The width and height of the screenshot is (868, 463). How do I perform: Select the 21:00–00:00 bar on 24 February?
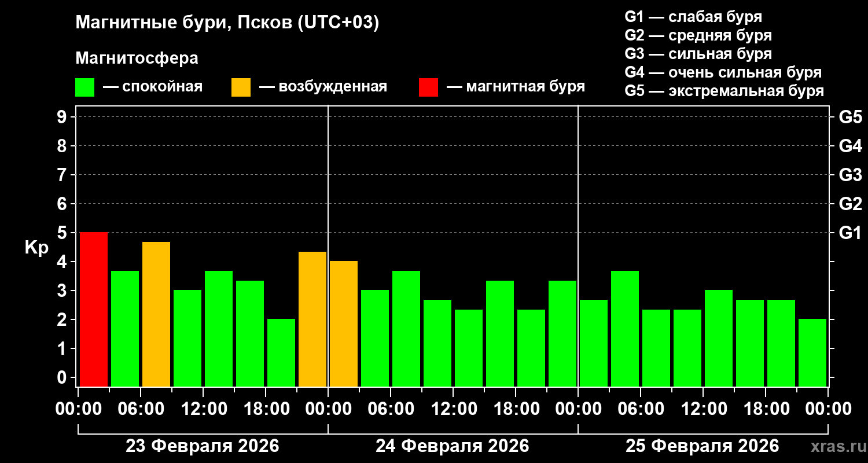(x=562, y=333)
